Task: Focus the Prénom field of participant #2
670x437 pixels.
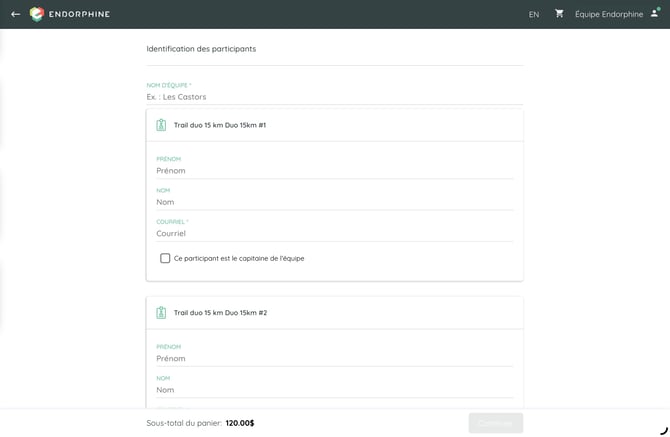Action: [x=335, y=358]
